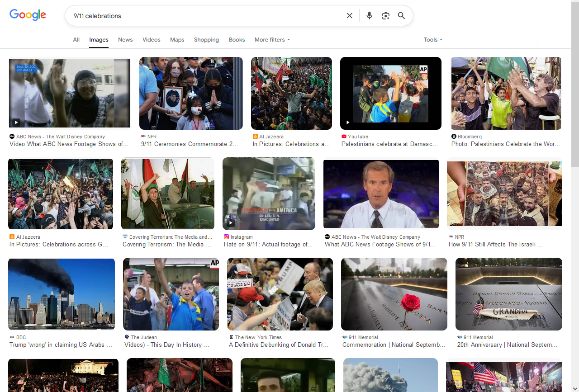Click the Instagram favicon icon
The width and height of the screenshot is (579, 392).
(x=226, y=237)
